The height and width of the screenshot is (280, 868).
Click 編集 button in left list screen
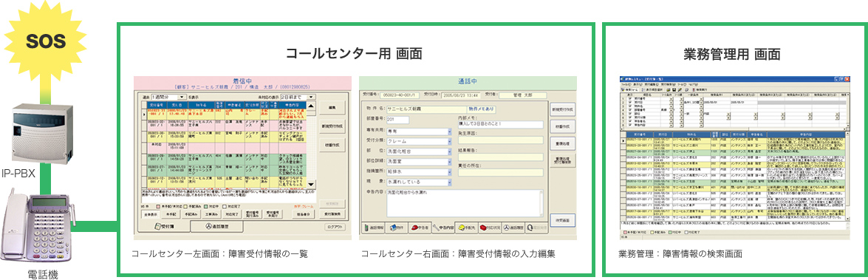point(332,107)
